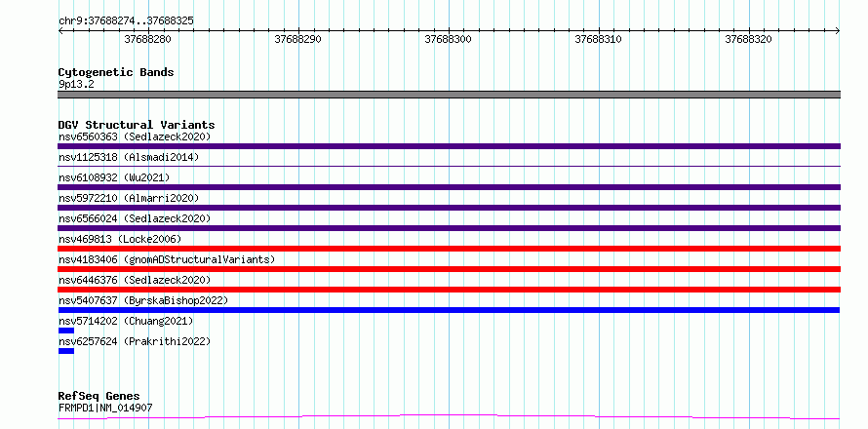868x429 pixels.
Task: Click the 9p13.2 band label
Action: [x=76, y=84]
